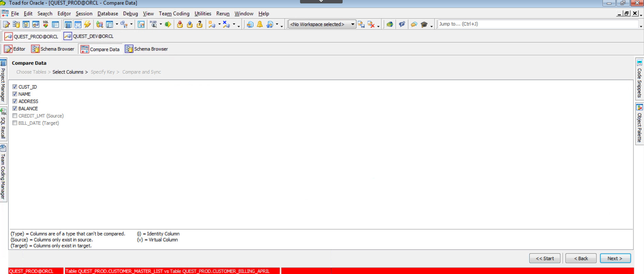Click the Jump to search field
Viewport: 644px width, 274px height.
[537, 24]
